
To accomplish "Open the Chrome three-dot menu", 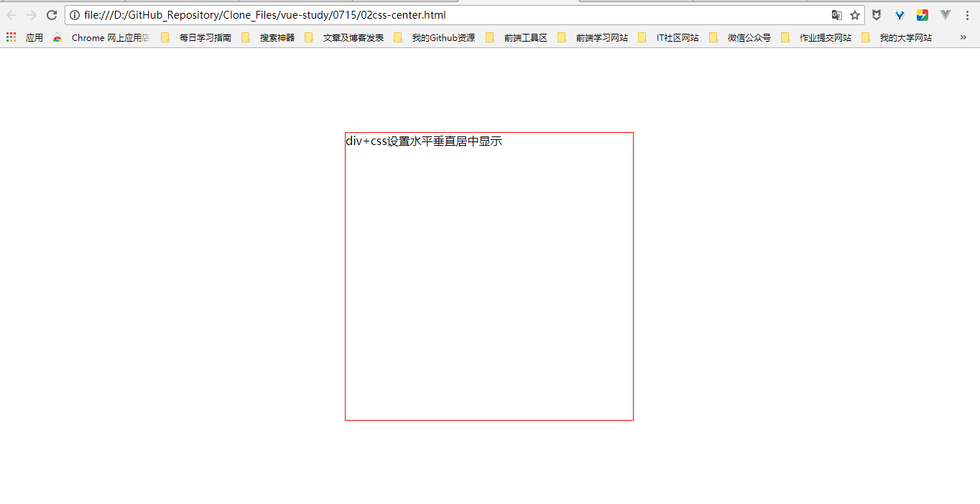I will 967,15.
